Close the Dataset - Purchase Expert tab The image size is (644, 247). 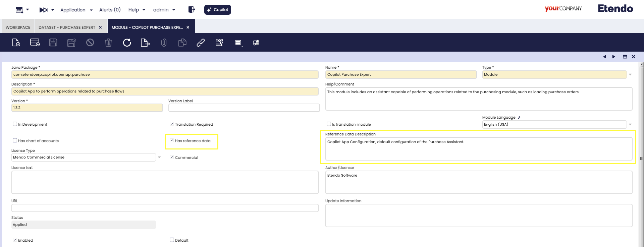click(x=100, y=27)
